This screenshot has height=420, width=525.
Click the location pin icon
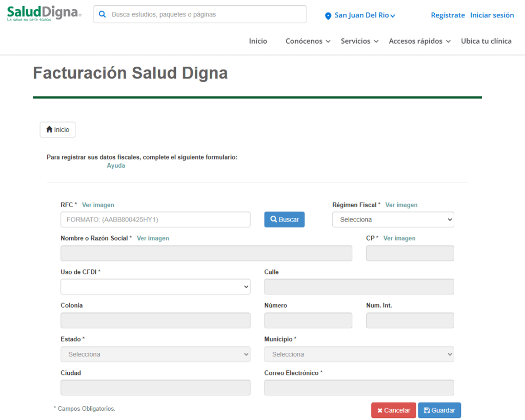[328, 16]
